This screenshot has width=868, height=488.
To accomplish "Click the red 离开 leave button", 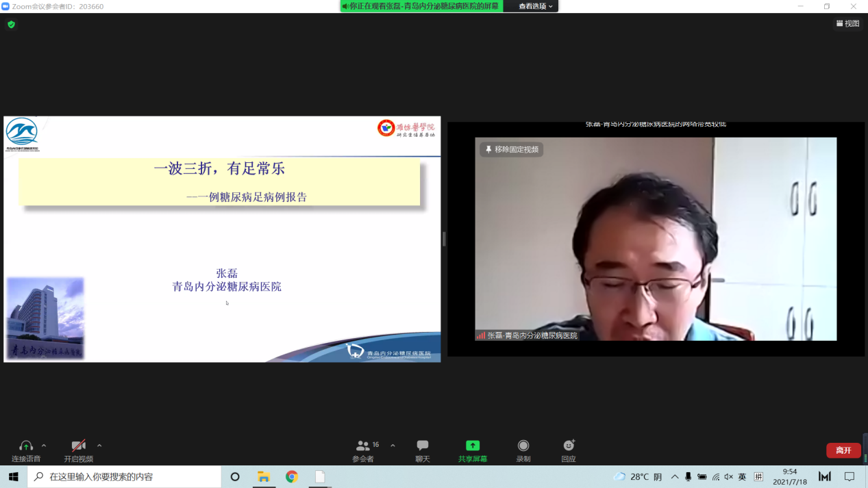I will (x=843, y=450).
